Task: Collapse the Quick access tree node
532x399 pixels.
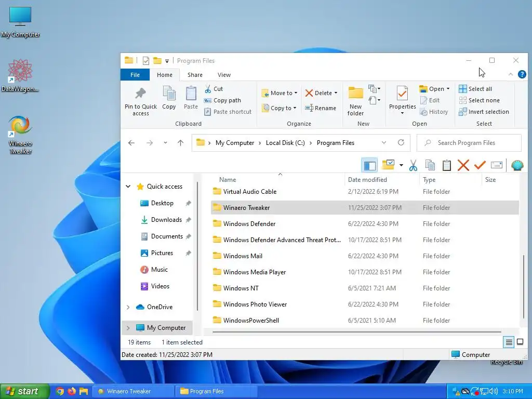Action: pyautogui.click(x=128, y=187)
